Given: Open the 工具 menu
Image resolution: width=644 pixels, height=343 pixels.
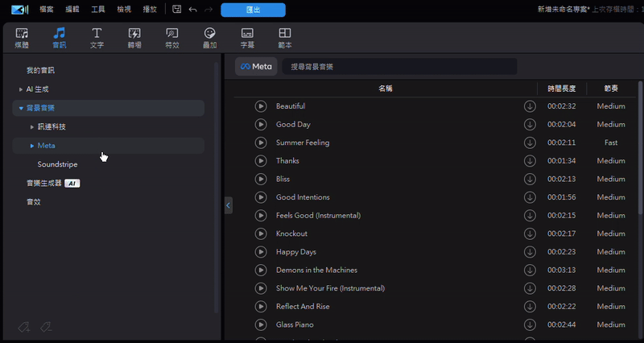Looking at the screenshot, I should tap(98, 10).
